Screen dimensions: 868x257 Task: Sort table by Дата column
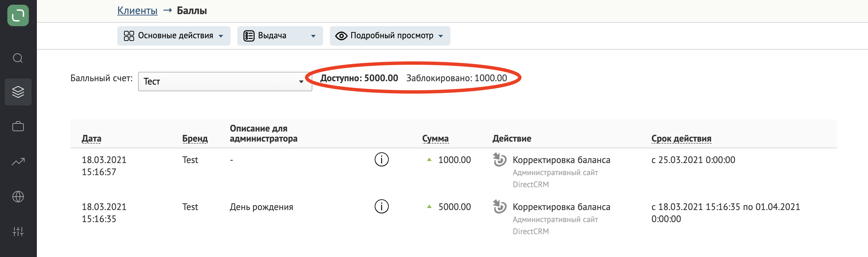[x=91, y=138]
